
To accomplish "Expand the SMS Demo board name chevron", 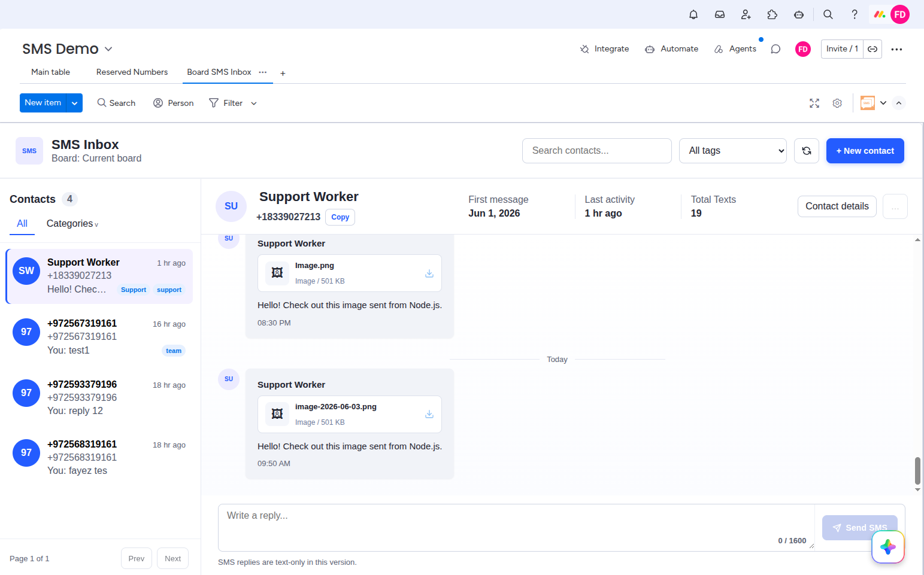I will tap(108, 49).
